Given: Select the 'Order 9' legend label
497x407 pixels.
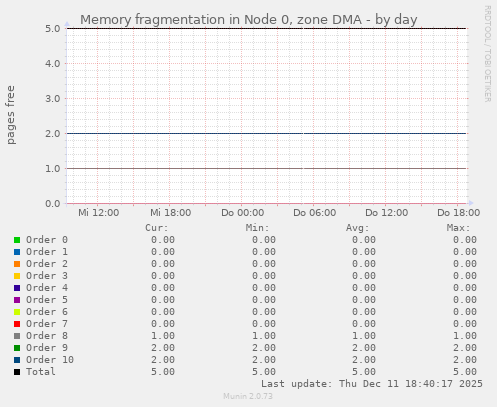Looking at the screenshot, I should 47,348.
